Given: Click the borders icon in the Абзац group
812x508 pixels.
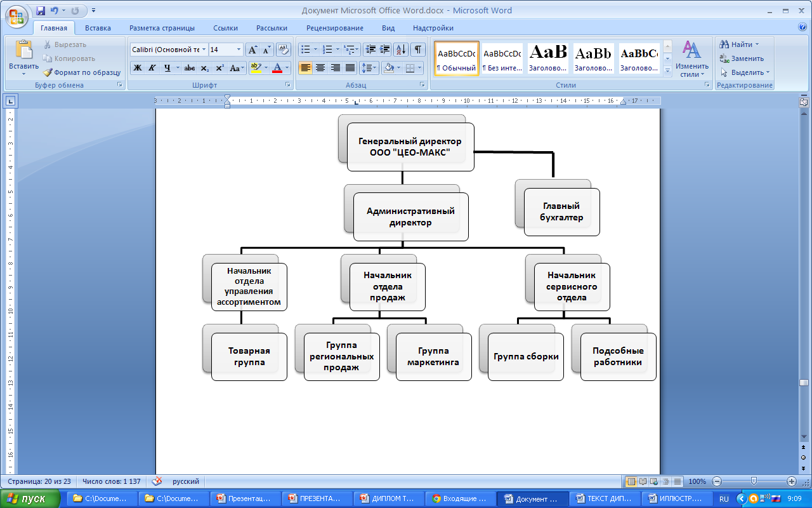Looking at the screenshot, I should (x=410, y=68).
